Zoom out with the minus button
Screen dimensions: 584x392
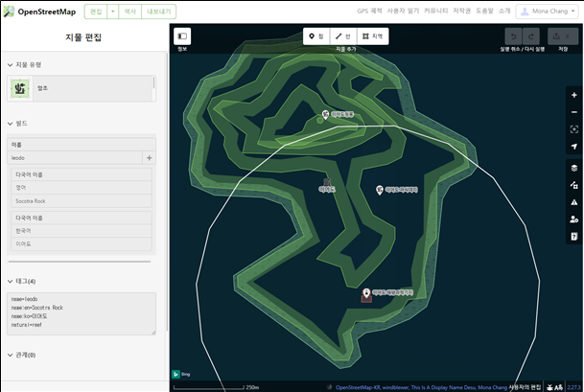(x=574, y=112)
